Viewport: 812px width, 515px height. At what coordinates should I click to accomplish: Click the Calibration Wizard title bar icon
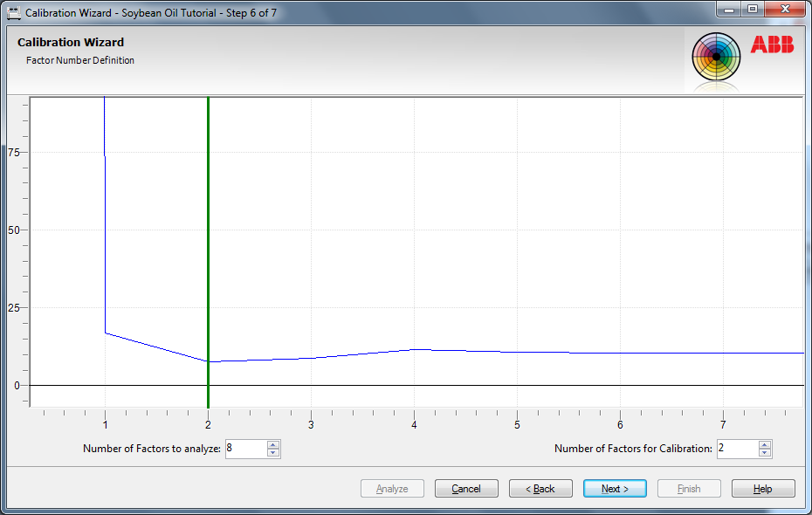click(13, 12)
